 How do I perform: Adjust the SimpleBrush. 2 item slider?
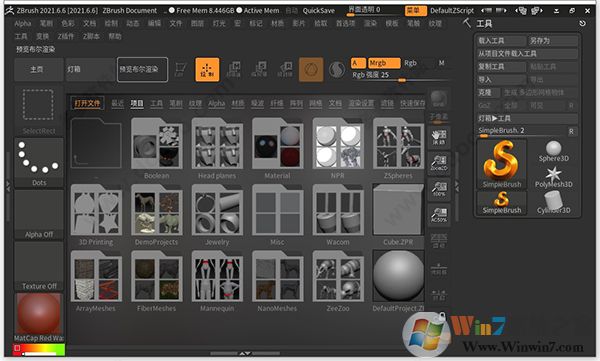521,131
